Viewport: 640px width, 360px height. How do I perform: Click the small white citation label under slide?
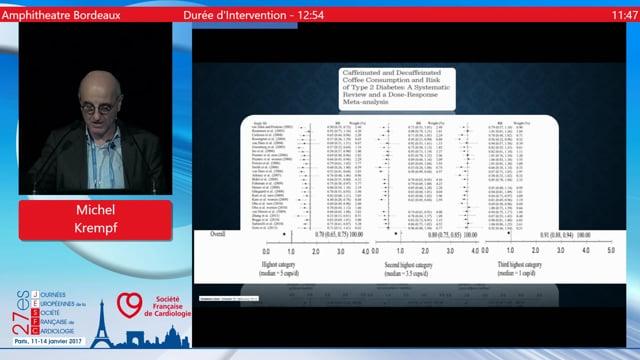(229, 299)
